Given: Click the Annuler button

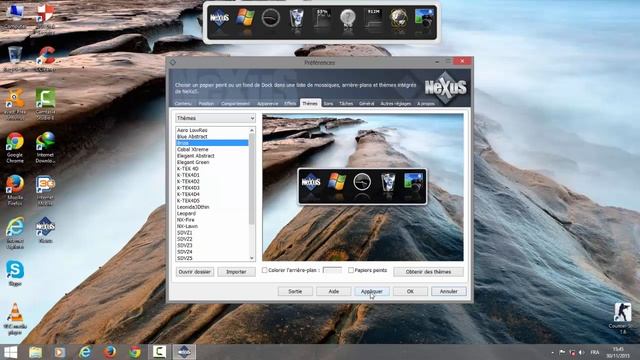Looking at the screenshot, I should [x=449, y=291].
